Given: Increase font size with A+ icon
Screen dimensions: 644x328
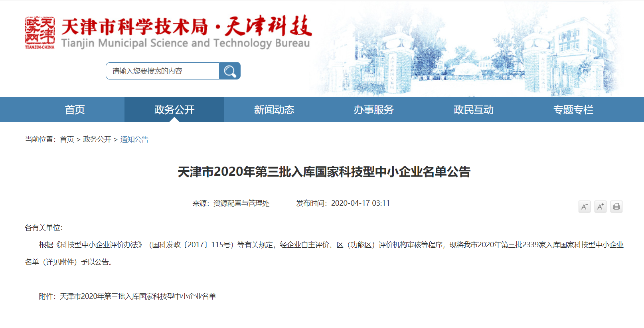Looking at the screenshot, I should pyautogui.click(x=600, y=207).
